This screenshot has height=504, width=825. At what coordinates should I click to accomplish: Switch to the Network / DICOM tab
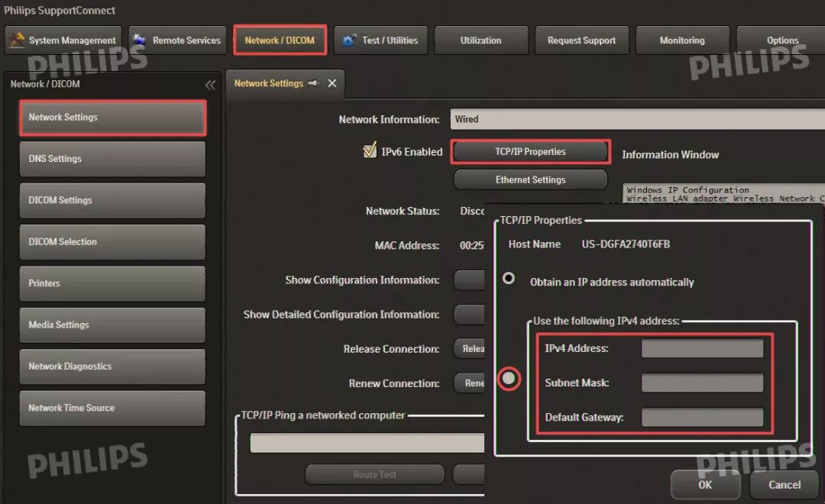280,40
